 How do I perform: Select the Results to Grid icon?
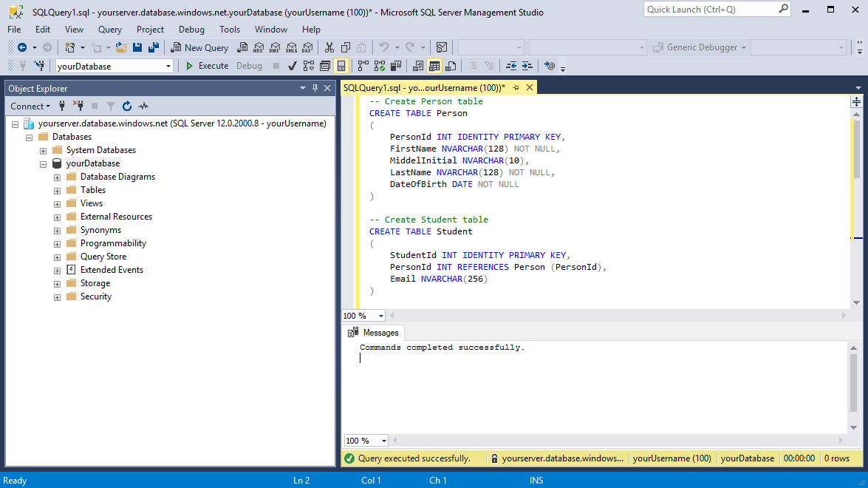point(434,65)
